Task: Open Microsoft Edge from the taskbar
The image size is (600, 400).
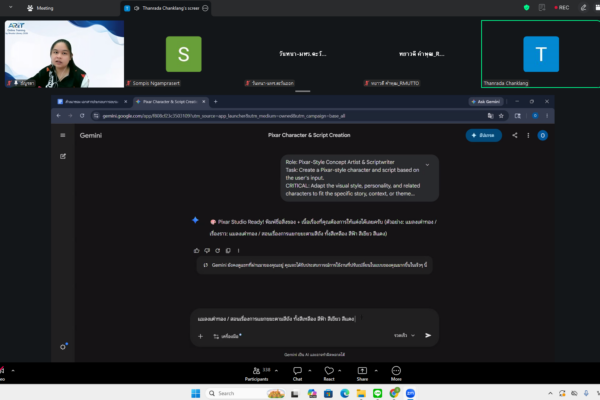Action: (344, 393)
